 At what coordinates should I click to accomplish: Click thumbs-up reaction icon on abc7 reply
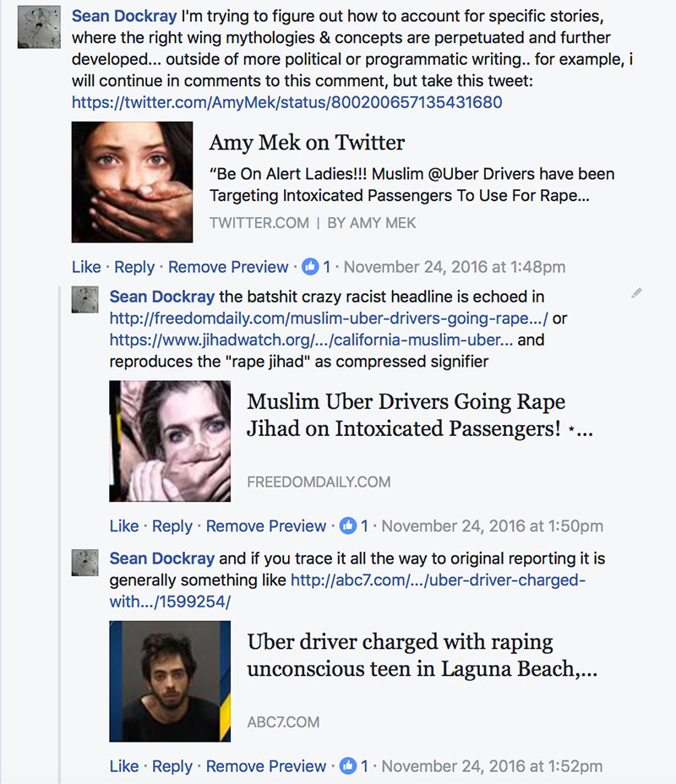point(348,766)
